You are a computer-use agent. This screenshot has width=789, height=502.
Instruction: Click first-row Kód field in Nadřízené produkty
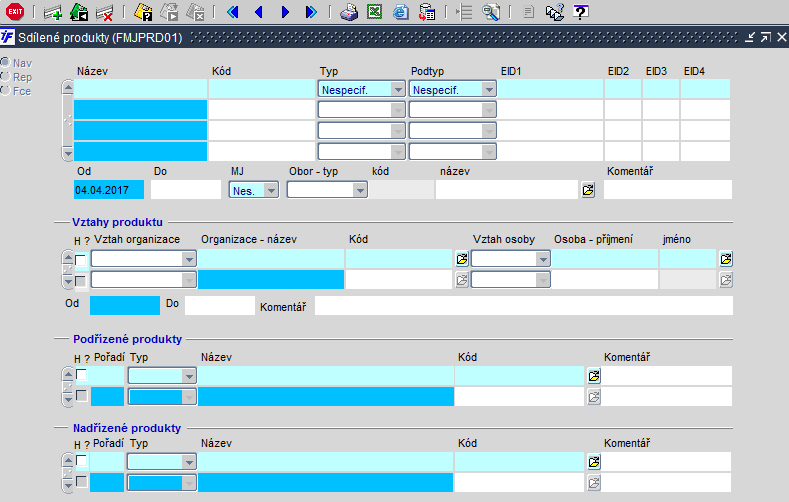519,462
